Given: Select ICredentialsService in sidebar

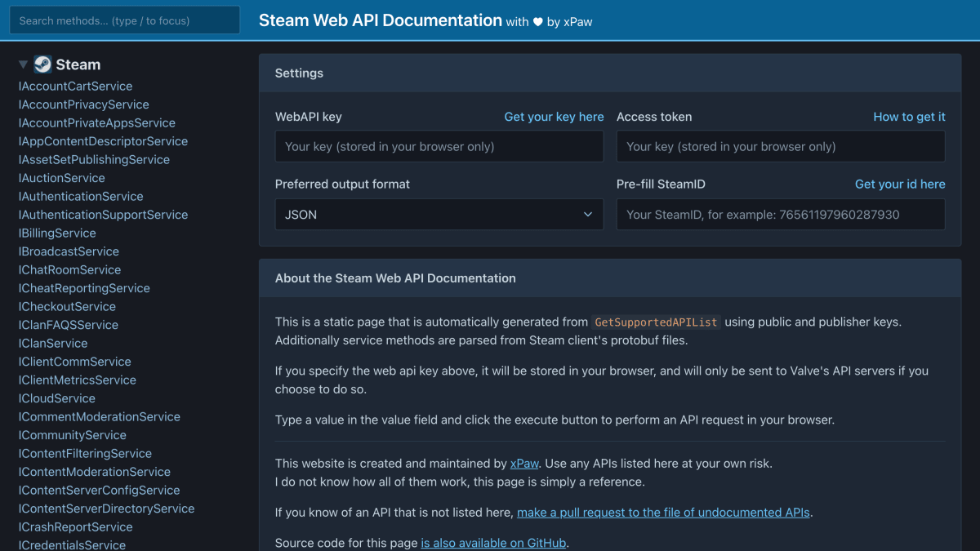Looking at the screenshot, I should point(72,544).
